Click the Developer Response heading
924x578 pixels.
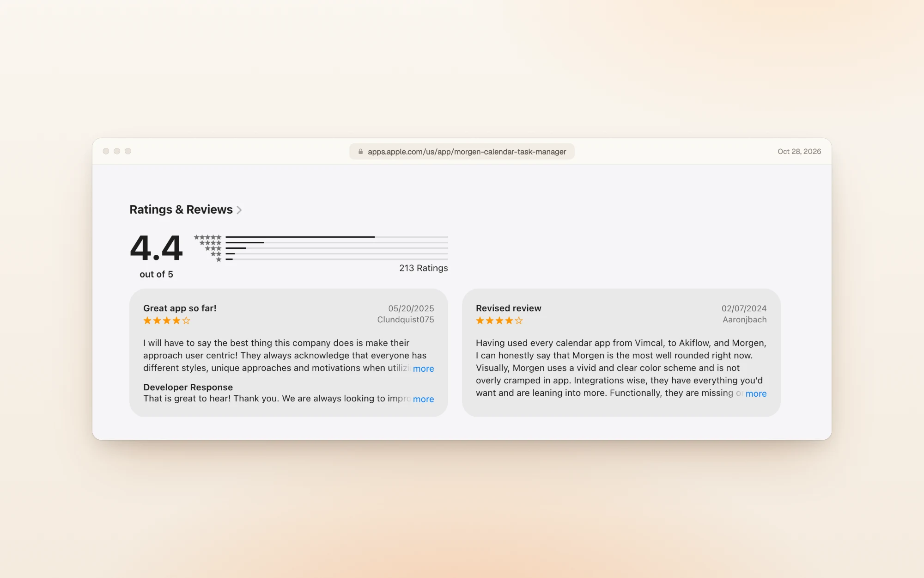188,387
